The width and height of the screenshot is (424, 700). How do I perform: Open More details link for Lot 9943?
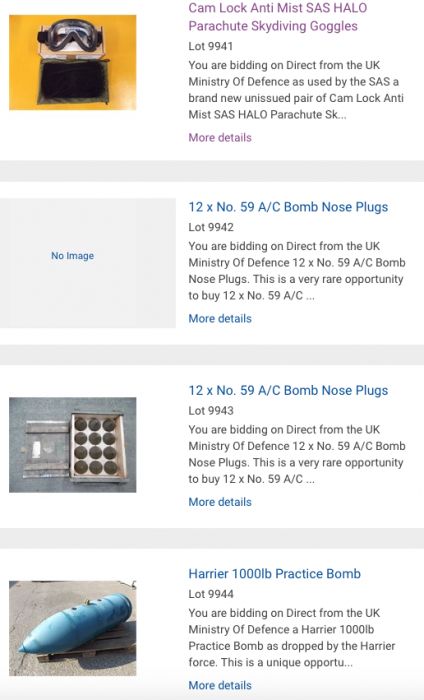point(220,502)
